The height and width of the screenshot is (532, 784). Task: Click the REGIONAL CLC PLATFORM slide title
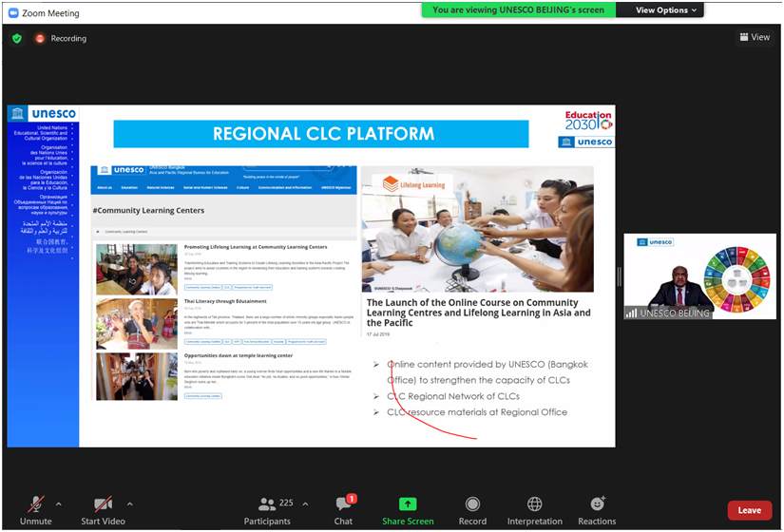[321, 134]
